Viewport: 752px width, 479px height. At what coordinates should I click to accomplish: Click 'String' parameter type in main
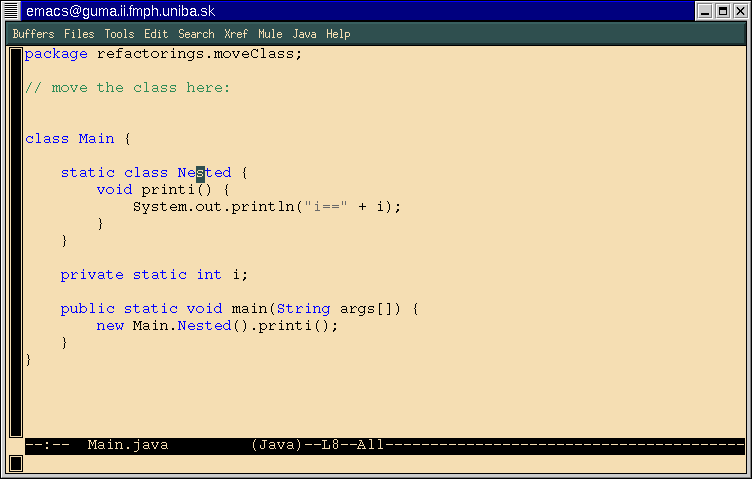(304, 309)
